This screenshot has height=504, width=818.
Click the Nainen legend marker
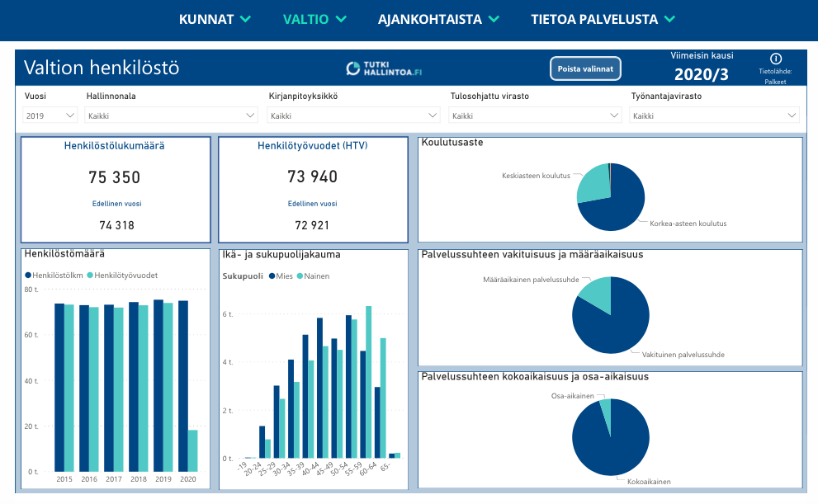300,276
